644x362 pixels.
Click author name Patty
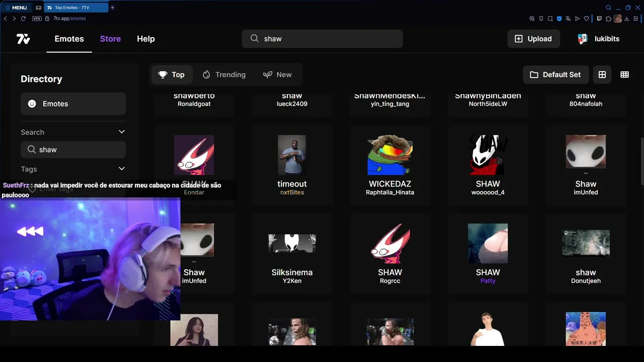coord(488,281)
